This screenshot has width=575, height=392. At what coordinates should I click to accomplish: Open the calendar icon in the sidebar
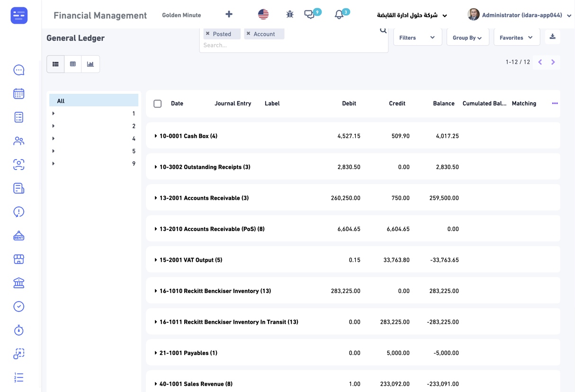pos(19,94)
